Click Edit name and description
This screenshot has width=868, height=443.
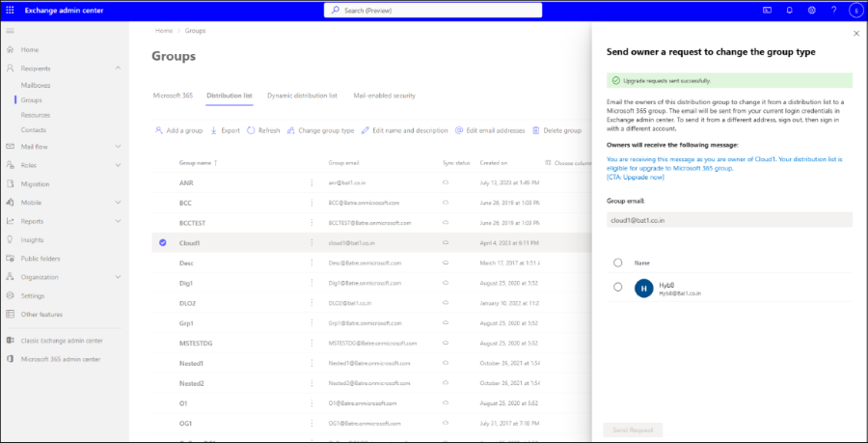coord(405,130)
